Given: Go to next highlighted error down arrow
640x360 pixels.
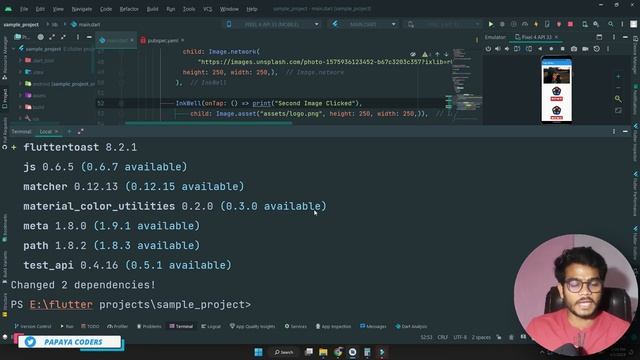Looking at the screenshot, I should click(446, 54).
